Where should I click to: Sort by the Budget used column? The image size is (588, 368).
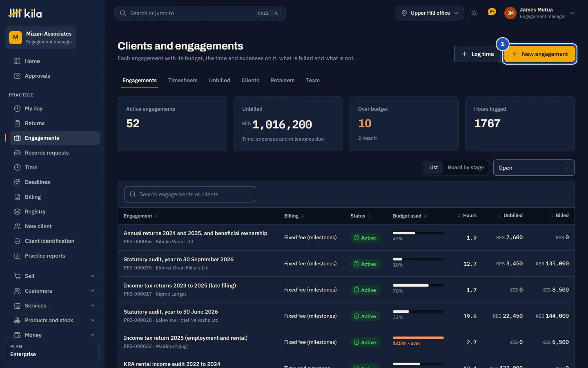pos(410,216)
